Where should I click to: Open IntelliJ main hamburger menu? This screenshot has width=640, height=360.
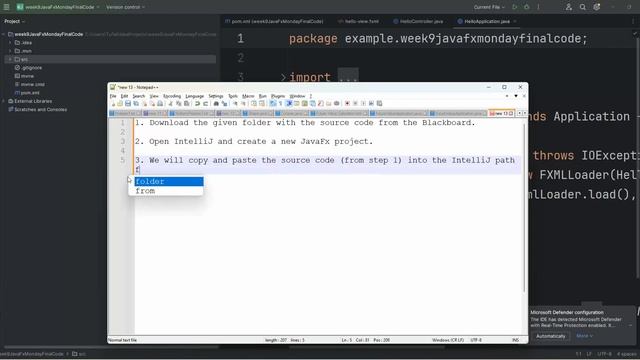click(x=6, y=7)
